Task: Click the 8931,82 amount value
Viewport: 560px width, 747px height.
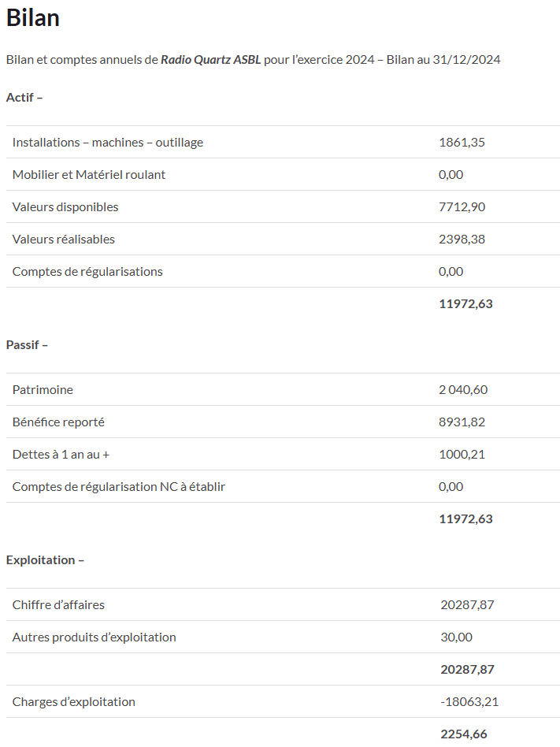Action: click(x=462, y=422)
